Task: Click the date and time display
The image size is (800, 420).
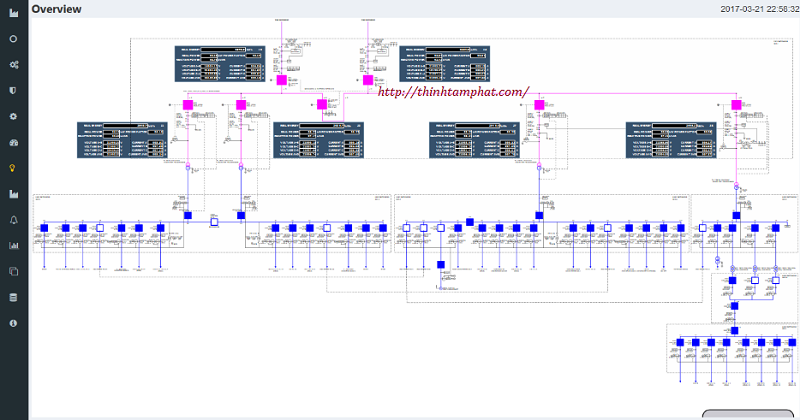Action: [x=746, y=9]
